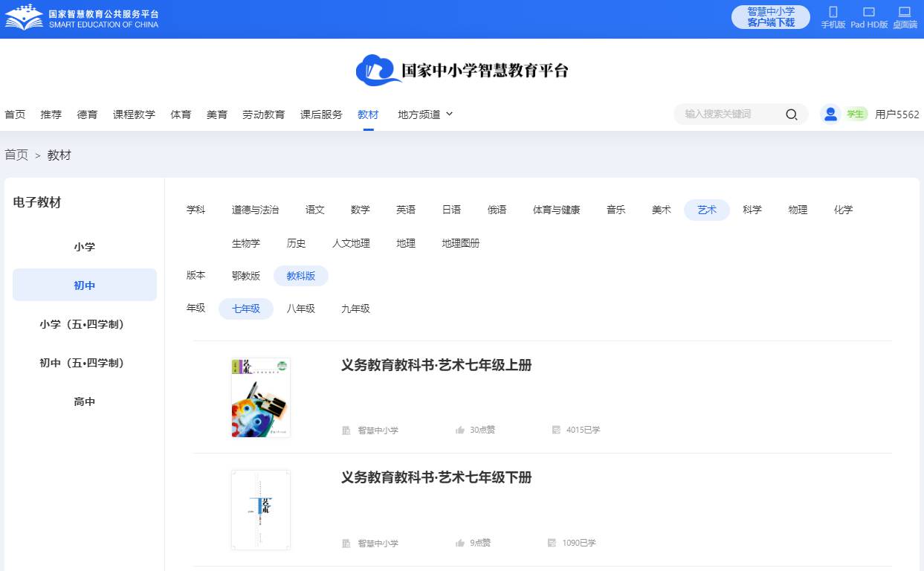Select grade 八年级

[x=301, y=309]
